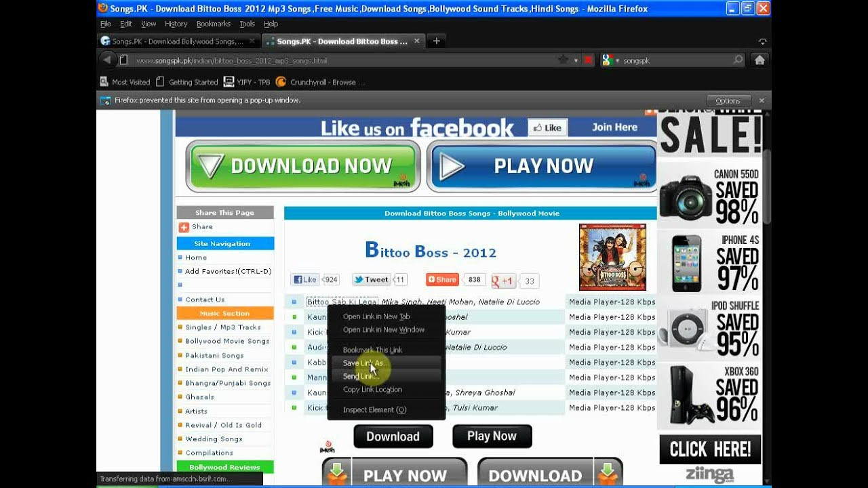Click the search magnifier icon in search box
This screenshot has width=868, height=488.
click(x=738, y=60)
